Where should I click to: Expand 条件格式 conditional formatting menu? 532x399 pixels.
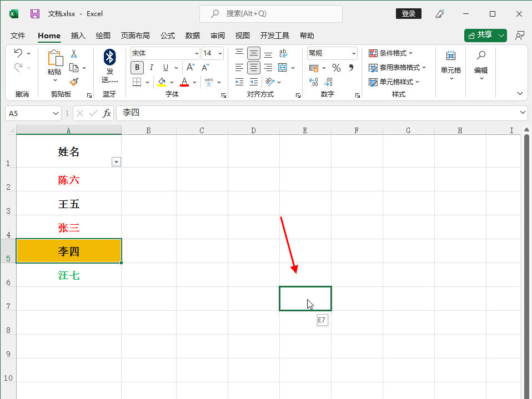pos(390,53)
